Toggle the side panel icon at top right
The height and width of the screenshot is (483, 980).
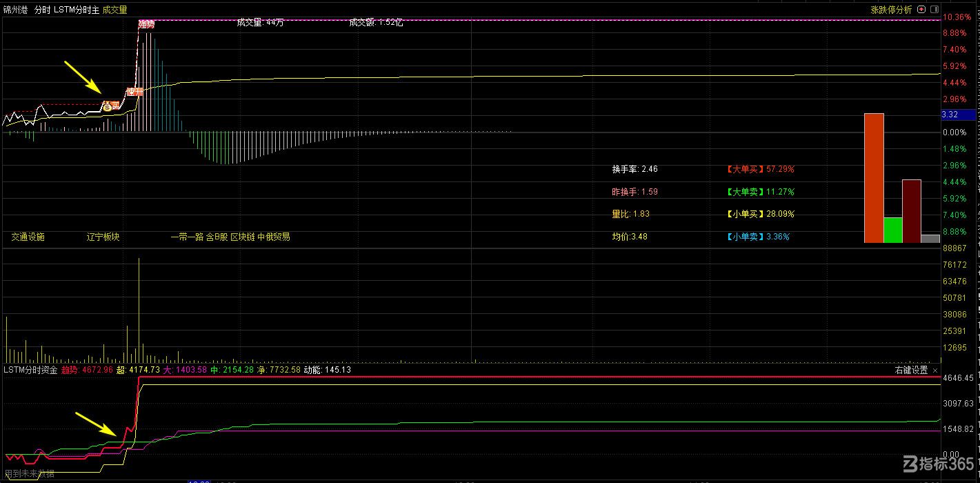click(x=933, y=10)
